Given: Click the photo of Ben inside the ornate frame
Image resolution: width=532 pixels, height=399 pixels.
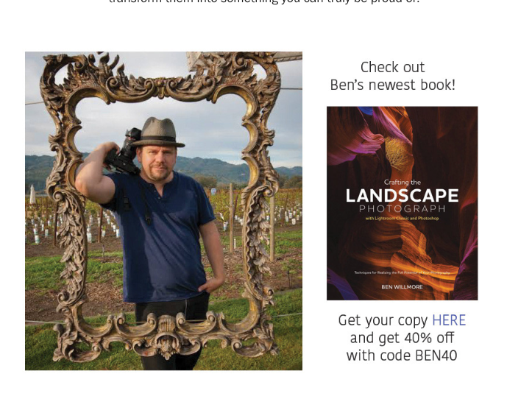Looking at the screenshot, I should tap(163, 211).
